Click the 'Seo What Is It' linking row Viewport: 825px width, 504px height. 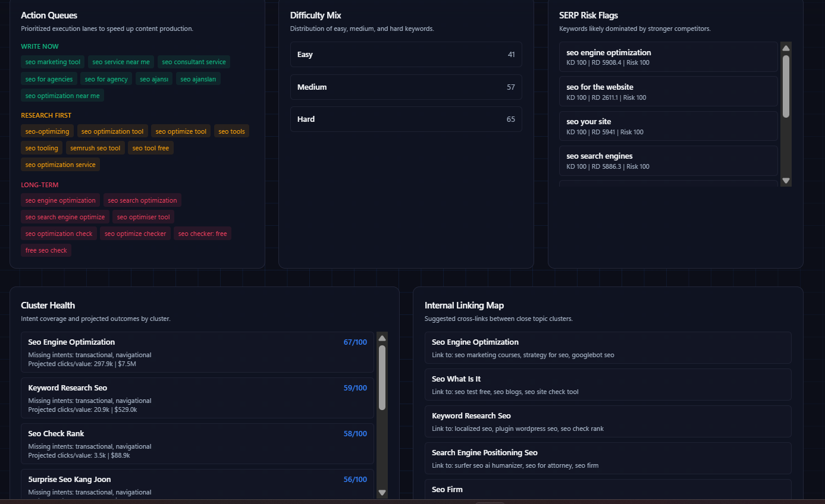click(x=608, y=385)
